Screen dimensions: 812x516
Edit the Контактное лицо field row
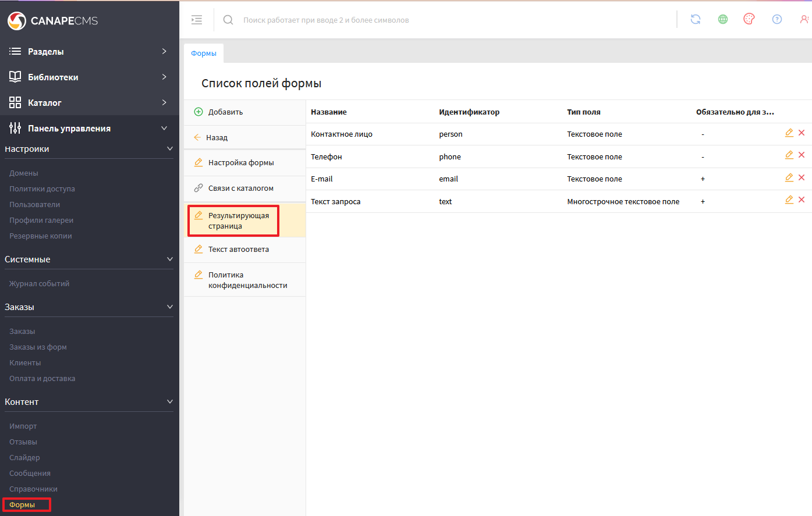click(x=789, y=133)
